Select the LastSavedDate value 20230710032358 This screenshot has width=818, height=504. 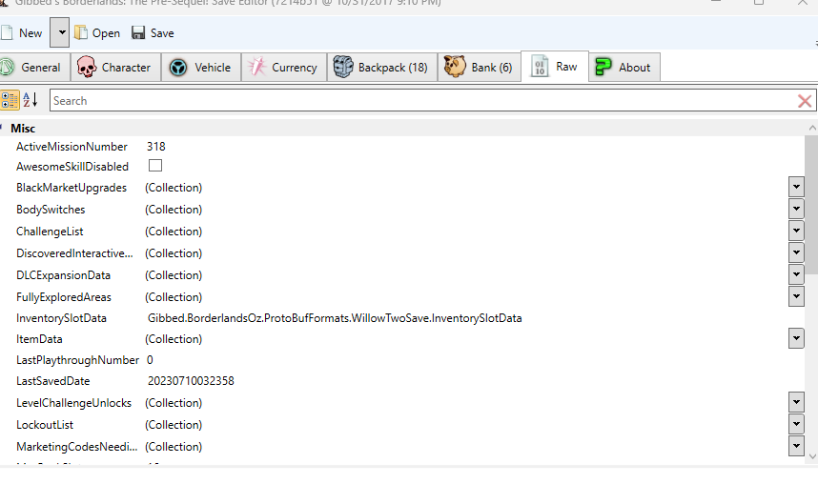click(x=191, y=381)
